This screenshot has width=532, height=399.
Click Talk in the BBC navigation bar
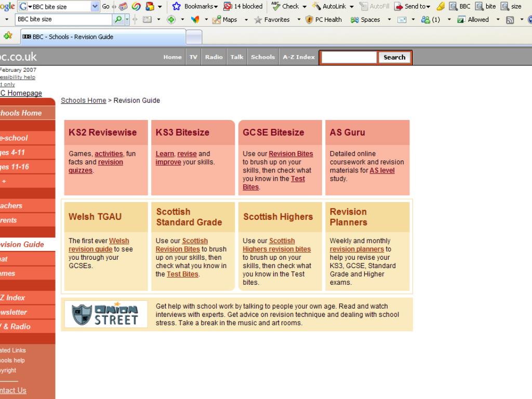(237, 57)
